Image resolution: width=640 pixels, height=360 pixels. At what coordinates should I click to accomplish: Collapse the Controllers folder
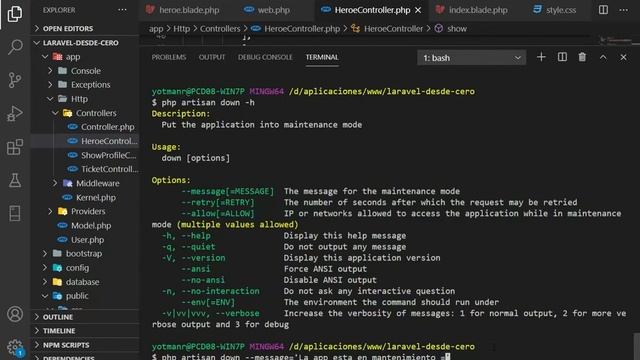[85, 113]
